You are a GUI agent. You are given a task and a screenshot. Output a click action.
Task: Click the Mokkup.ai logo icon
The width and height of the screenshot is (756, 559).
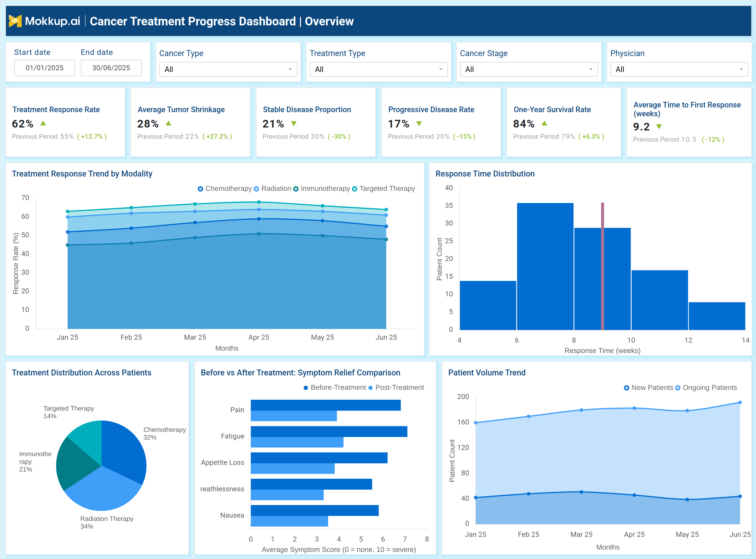[x=15, y=21]
